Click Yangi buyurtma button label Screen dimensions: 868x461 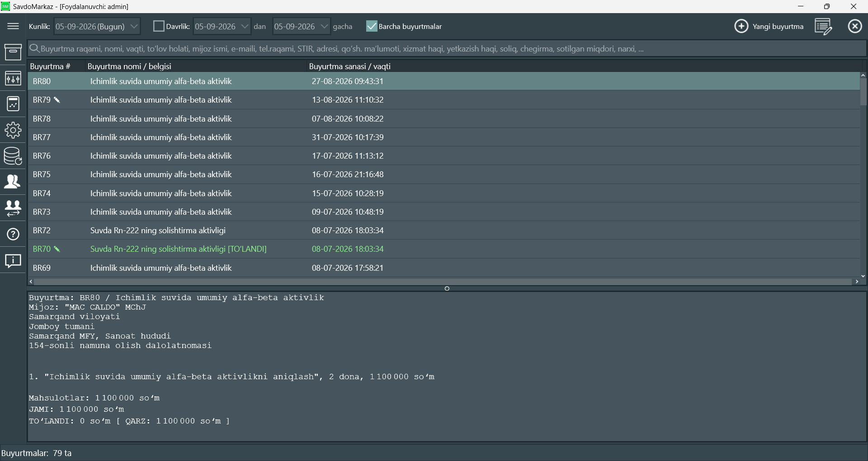[x=778, y=26]
